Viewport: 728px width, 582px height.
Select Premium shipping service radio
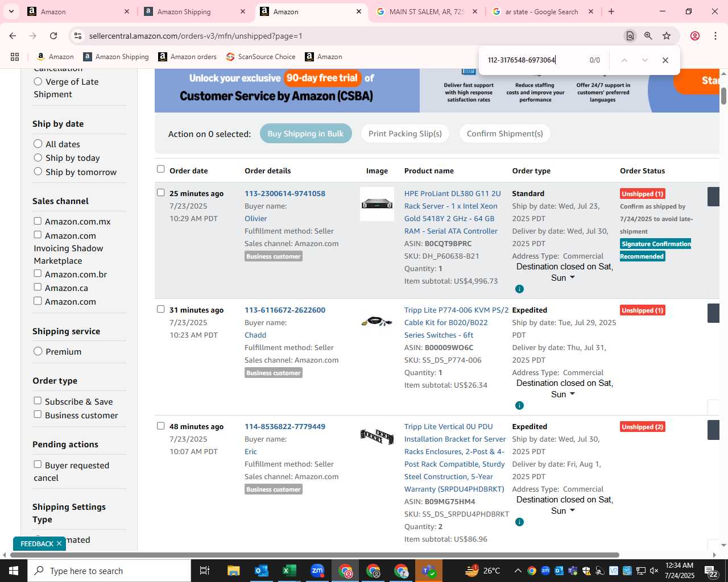pyautogui.click(x=38, y=351)
